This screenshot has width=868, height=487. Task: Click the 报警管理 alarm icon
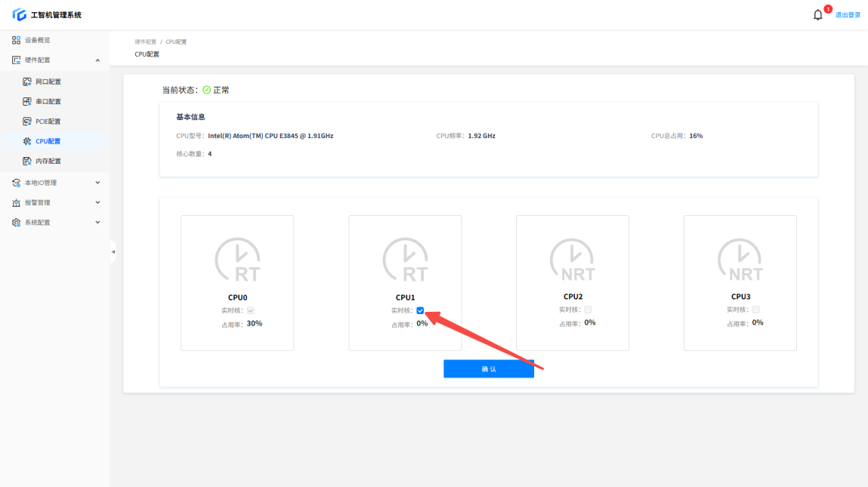(x=16, y=202)
